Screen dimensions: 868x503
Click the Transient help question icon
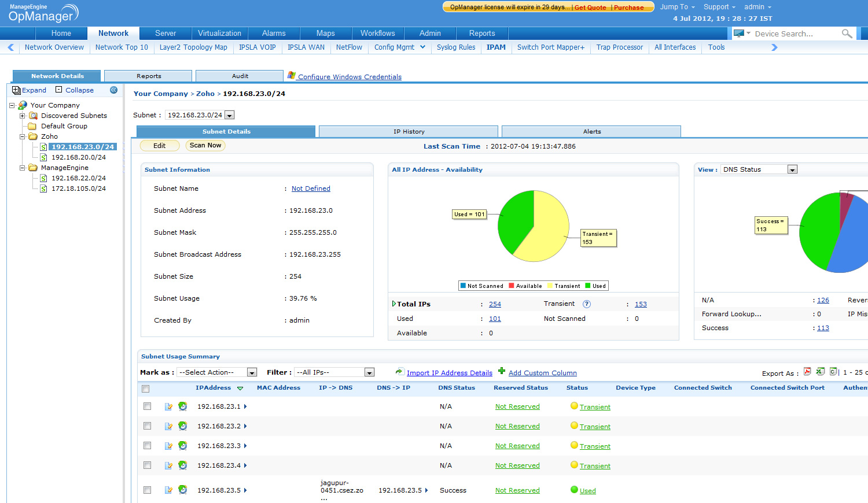click(x=587, y=304)
